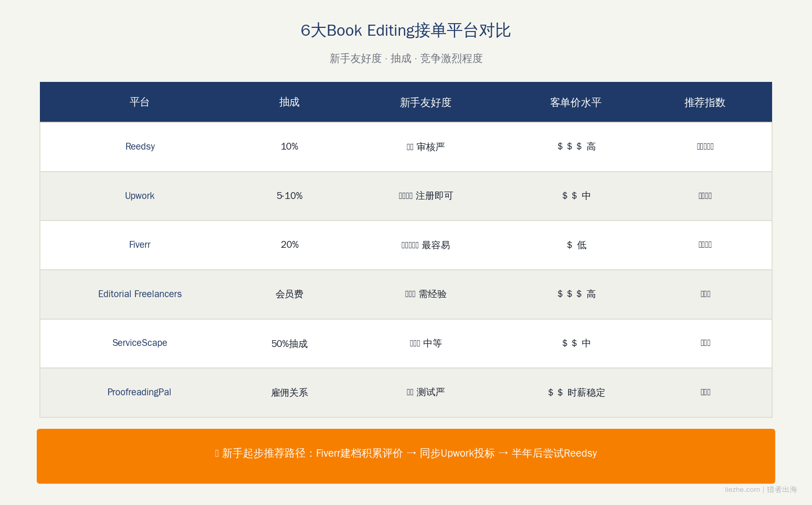Image resolution: width=812 pixels, height=505 pixels.
Task: Select the 客单价水平 column header
Action: click(576, 102)
